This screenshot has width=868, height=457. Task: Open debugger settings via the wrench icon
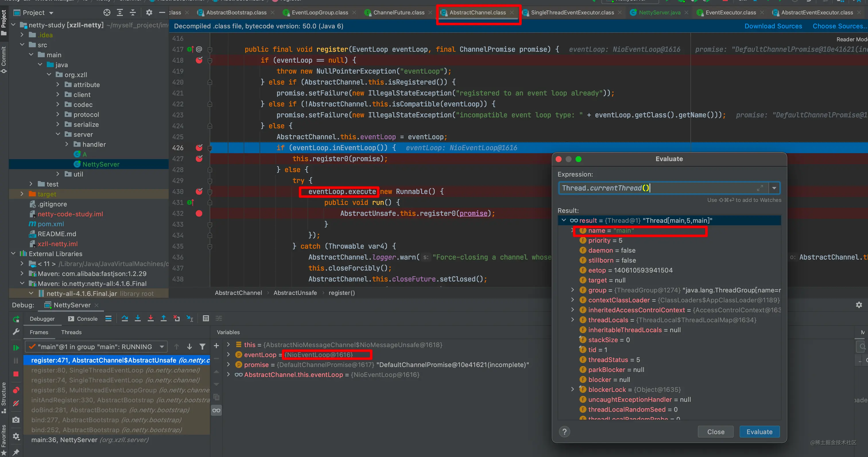[x=16, y=332]
